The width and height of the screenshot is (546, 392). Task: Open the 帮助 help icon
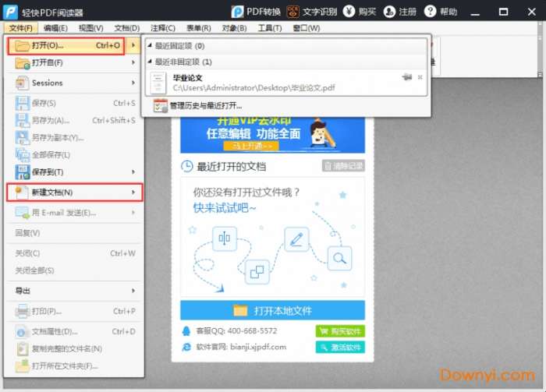[x=430, y=12]
